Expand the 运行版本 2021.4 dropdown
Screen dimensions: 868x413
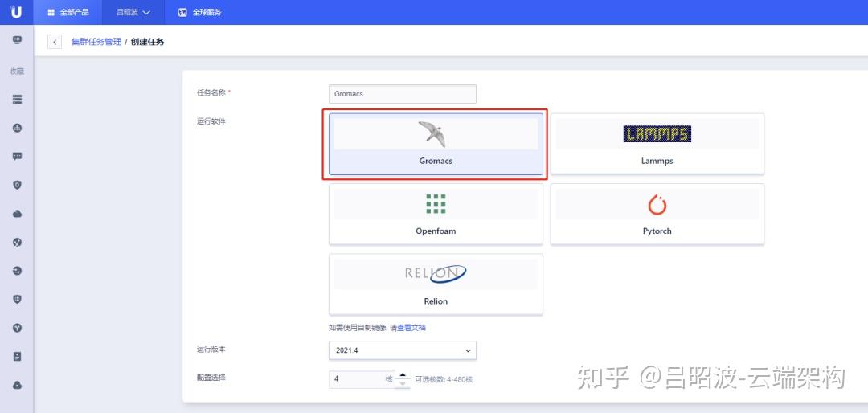[403, 350]
